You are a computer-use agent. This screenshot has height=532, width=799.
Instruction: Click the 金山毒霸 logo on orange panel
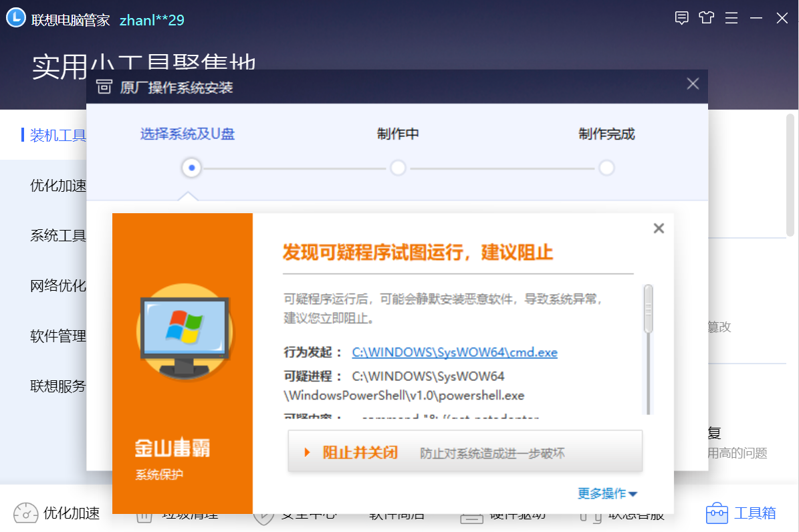tap(173, 448)
